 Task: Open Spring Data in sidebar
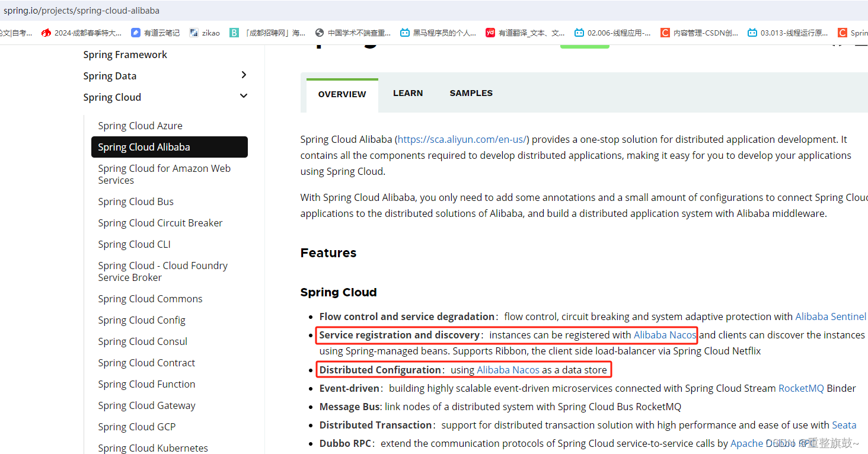pos(110,76)
